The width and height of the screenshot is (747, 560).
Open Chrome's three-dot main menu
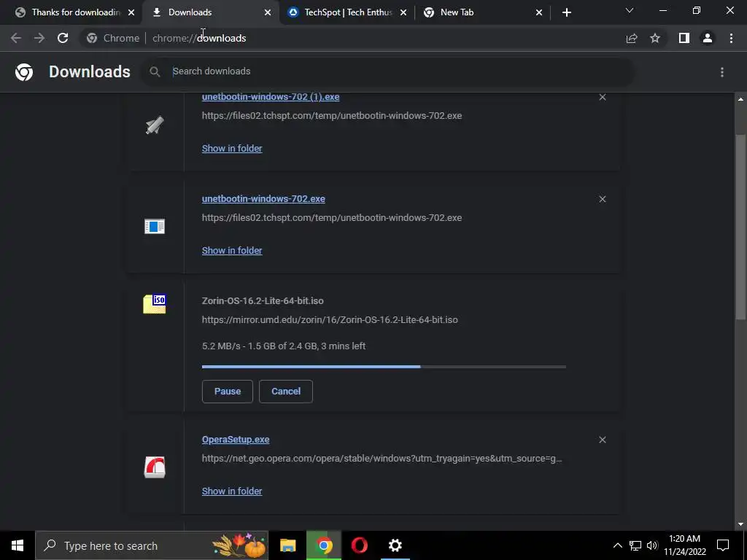tap(731, 38)
